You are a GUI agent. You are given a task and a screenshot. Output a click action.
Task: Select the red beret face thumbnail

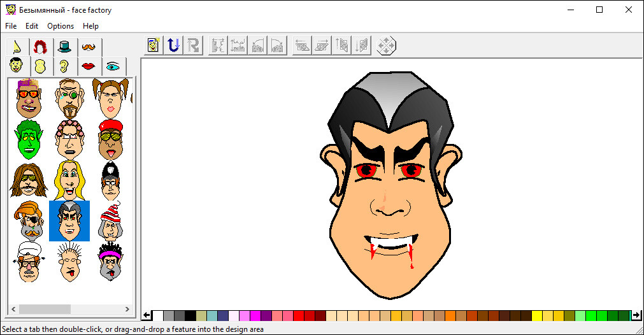tap(110, 139)
